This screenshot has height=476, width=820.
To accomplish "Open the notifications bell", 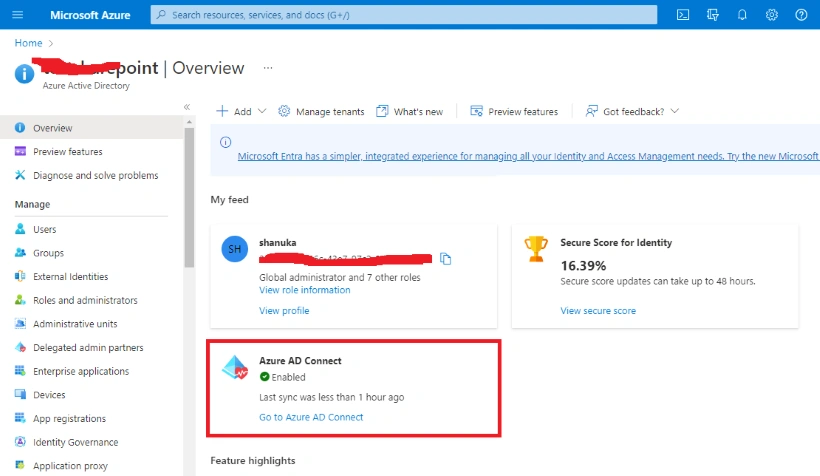I will tap(742, 15).
